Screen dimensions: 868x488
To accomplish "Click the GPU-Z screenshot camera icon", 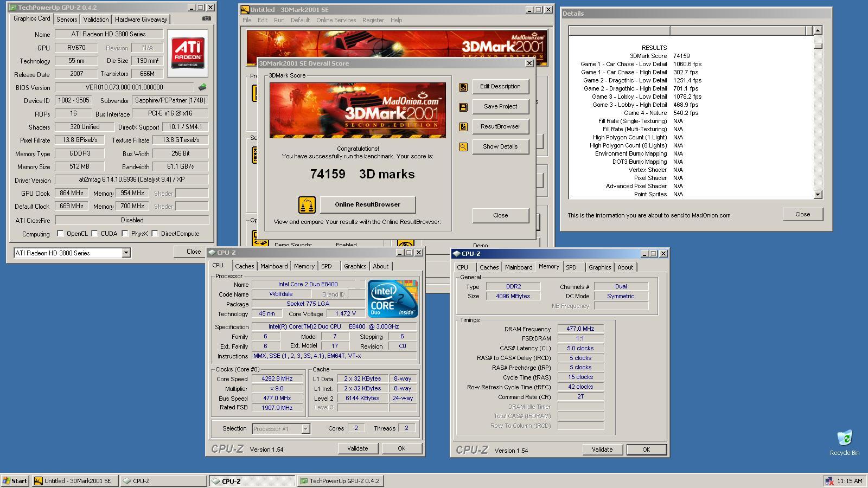I will point(206,18).
